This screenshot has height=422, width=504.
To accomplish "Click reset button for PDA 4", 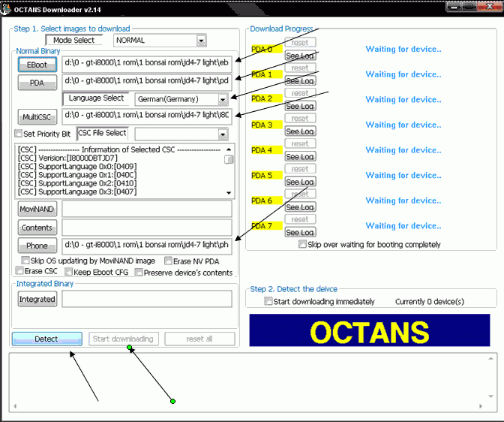I will click(300, 143).
